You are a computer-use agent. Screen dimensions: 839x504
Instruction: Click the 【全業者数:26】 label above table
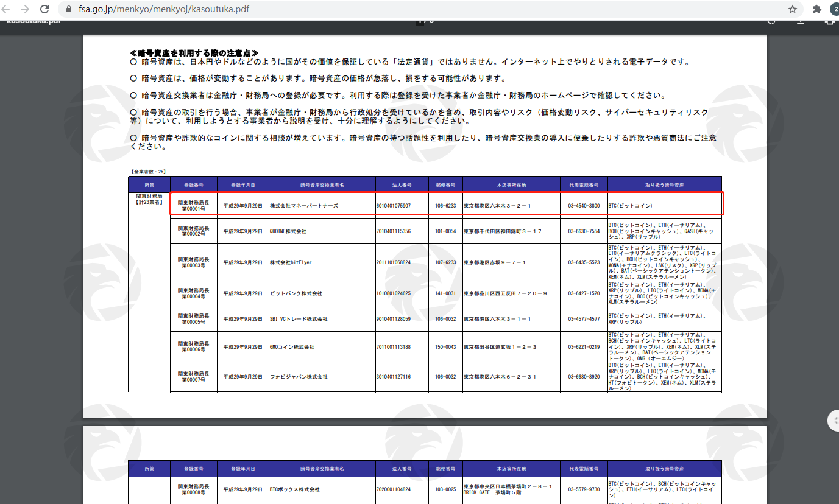click(148, 172)
